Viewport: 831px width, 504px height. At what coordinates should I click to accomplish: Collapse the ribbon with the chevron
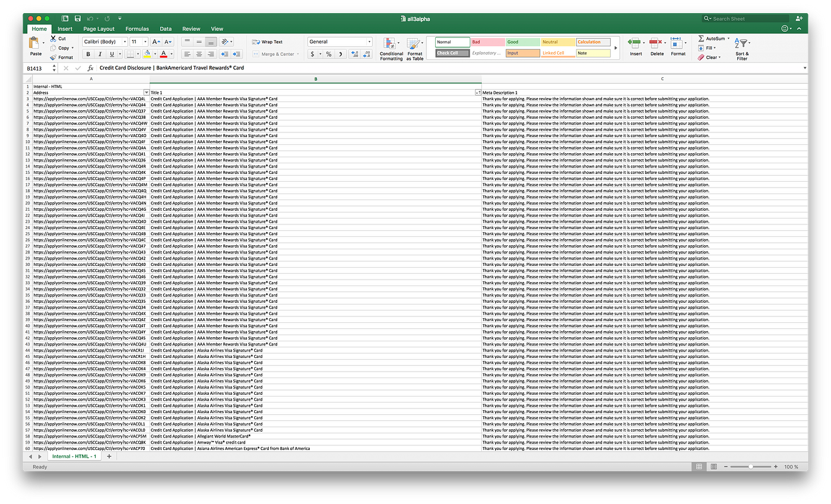click(x=799, y=28)
